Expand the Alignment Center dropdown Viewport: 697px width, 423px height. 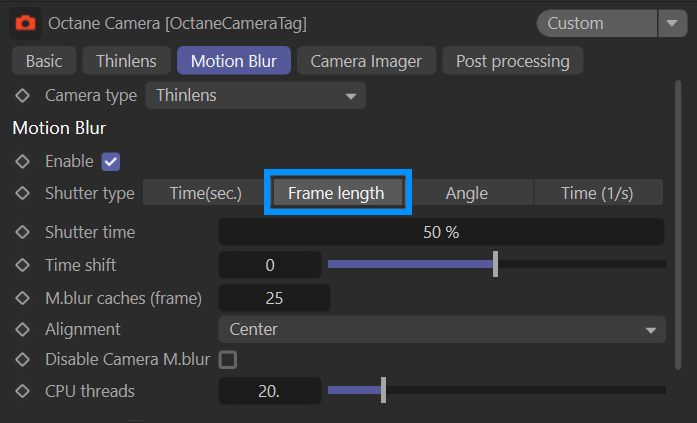tap(441, 329)
